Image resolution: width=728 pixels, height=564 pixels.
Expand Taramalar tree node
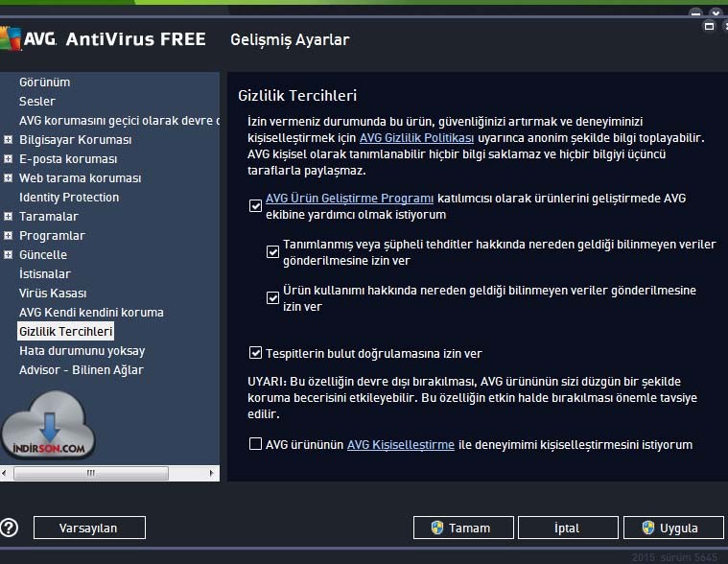8,217
